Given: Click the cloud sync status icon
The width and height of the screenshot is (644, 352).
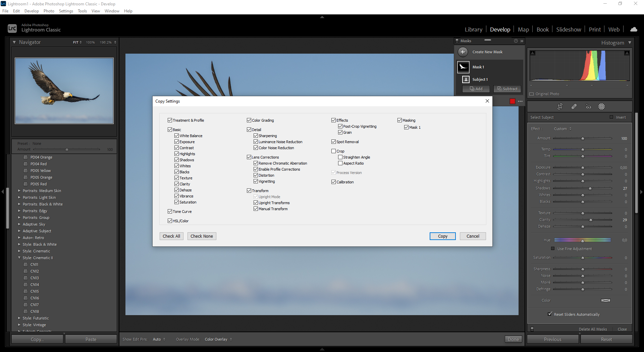Looking at the screenshot, I should [634, 30].
